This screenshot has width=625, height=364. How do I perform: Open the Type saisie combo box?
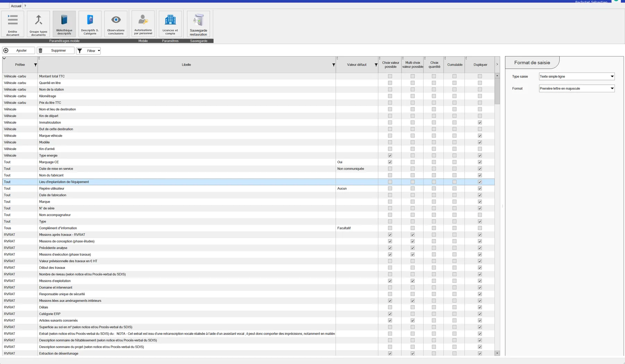(577, 76)
